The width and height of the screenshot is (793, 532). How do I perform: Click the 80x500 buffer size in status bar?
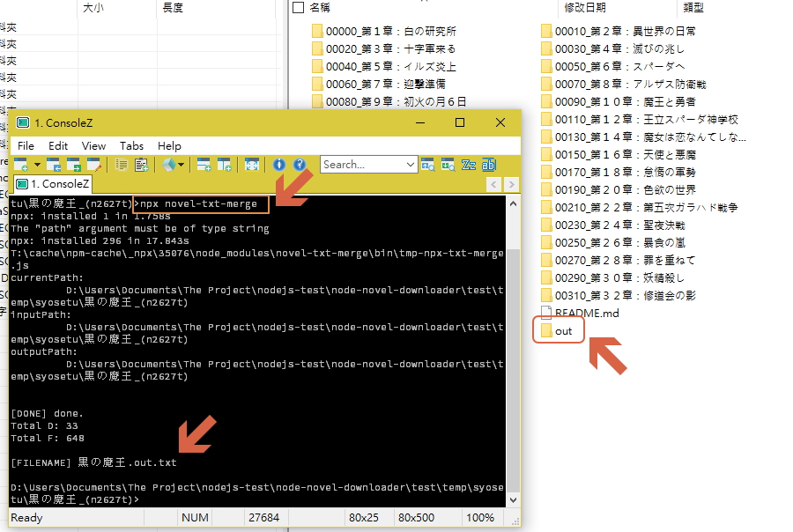416,517
